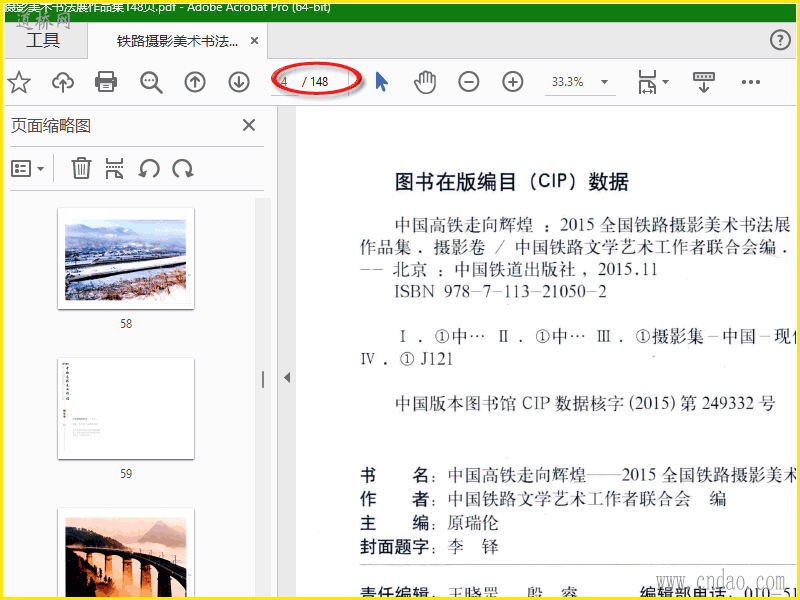The width and height of the screenshot is (800, 600).
Task: Click the star bookmark icon
Action: click(19, 82)
